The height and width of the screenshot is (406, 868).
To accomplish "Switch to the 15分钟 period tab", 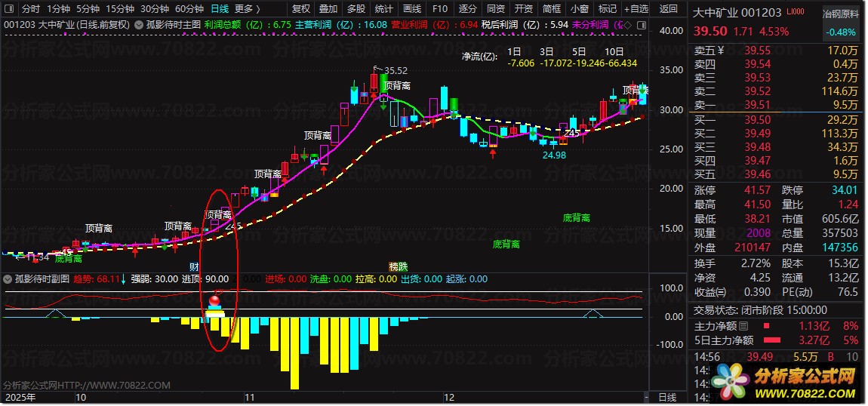I will 119,9.
